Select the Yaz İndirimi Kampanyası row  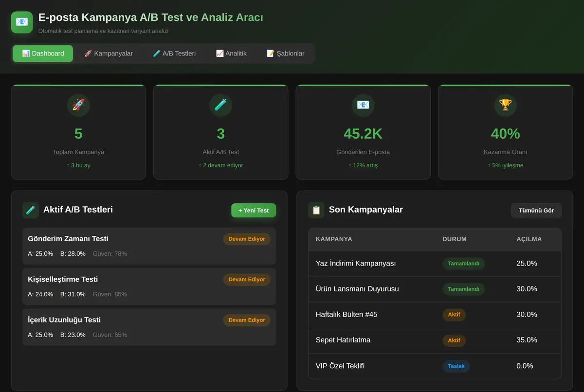coord(435,264)
